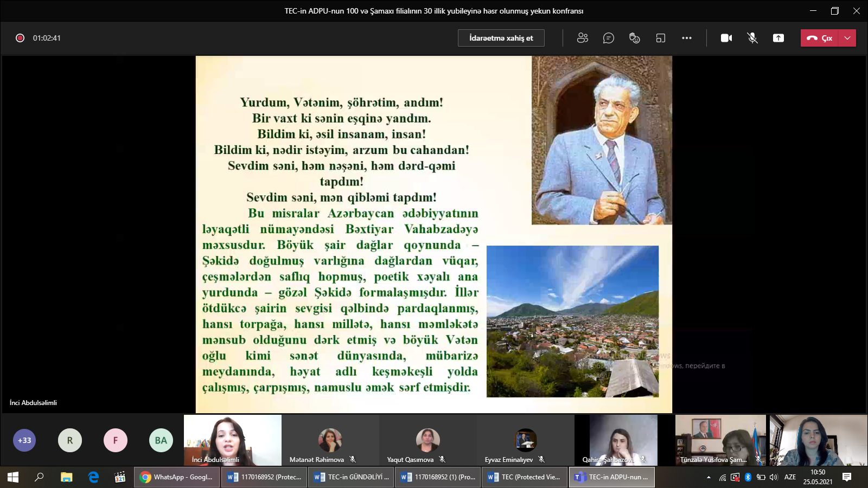Switch to WhatsApp Chrome taskbar window
This screenshot has width=868, height=488.
(177, 477)
